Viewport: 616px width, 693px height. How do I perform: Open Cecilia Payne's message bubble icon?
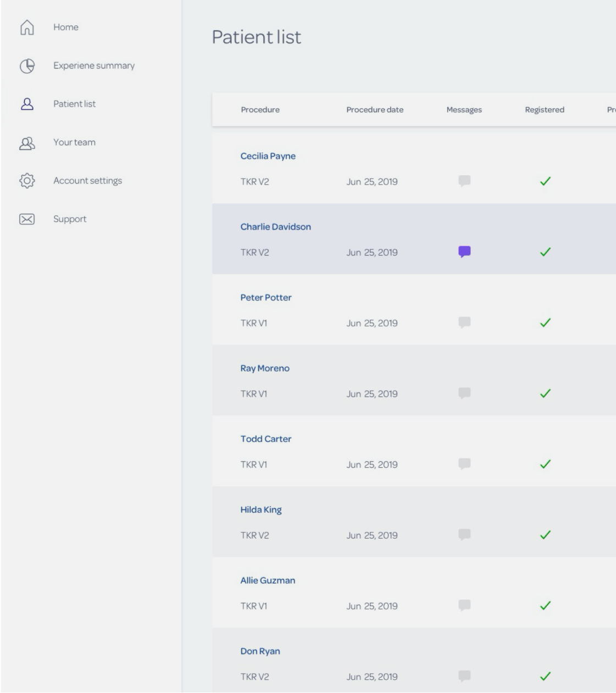(464, 181)
